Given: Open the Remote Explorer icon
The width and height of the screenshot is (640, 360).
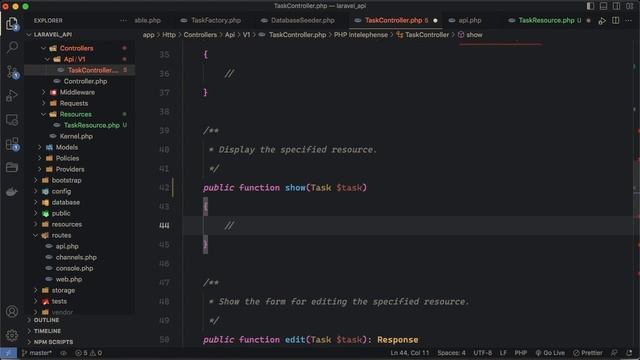Looking at the screenshot, I should [x=12, y=120].
